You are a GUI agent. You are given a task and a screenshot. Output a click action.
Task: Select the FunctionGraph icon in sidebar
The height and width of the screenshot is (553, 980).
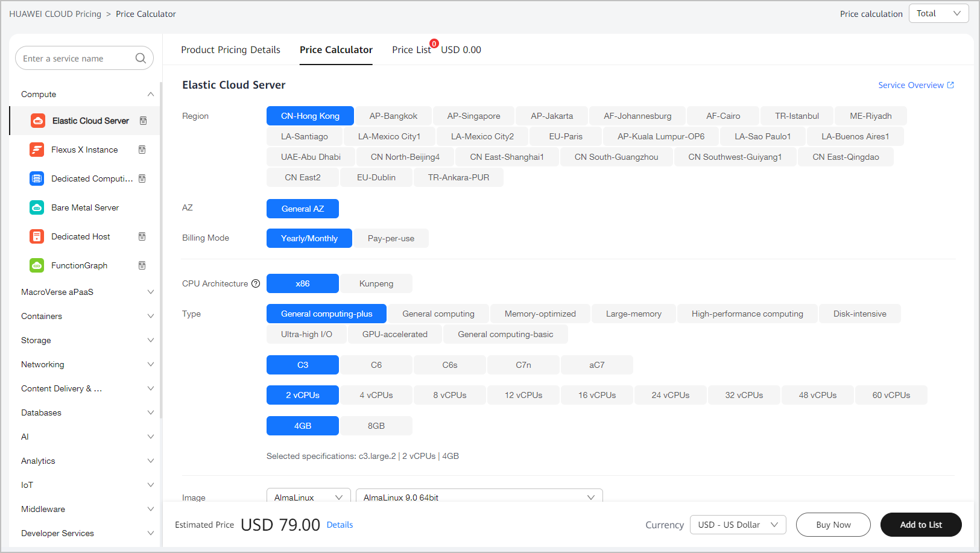(37, 265)
